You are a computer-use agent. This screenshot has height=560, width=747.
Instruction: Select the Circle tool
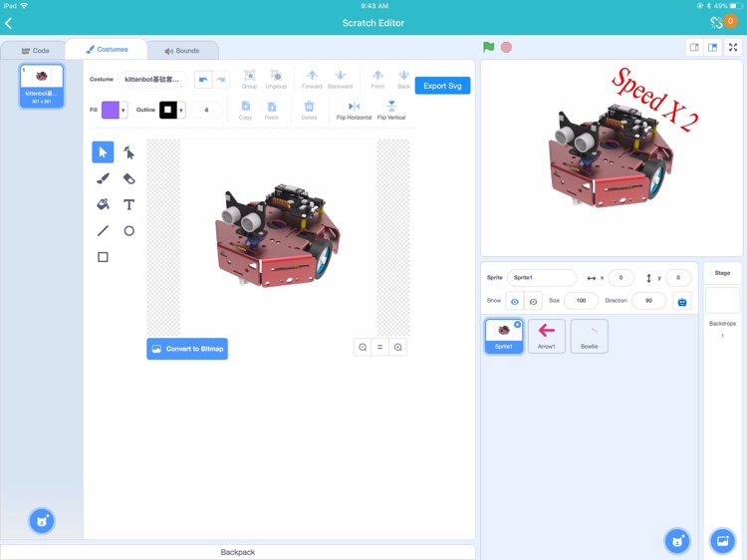coord(128,231)
